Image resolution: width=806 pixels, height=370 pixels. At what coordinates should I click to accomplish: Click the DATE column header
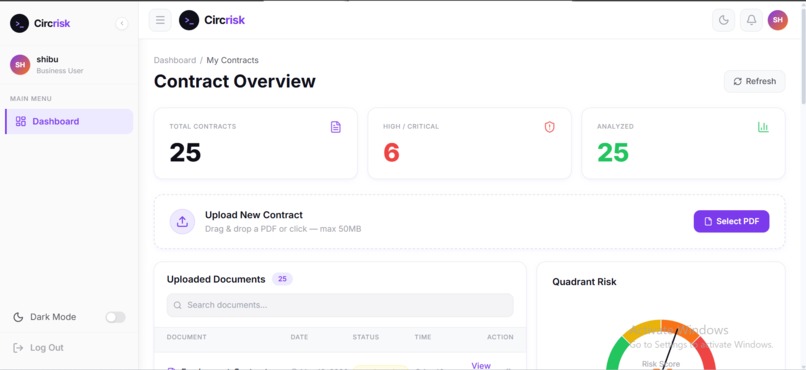299,337
